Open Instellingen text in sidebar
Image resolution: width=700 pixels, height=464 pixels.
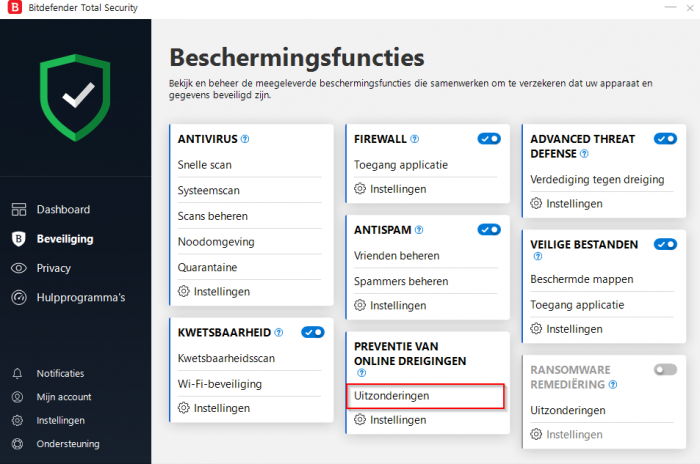tap(61, 420)
